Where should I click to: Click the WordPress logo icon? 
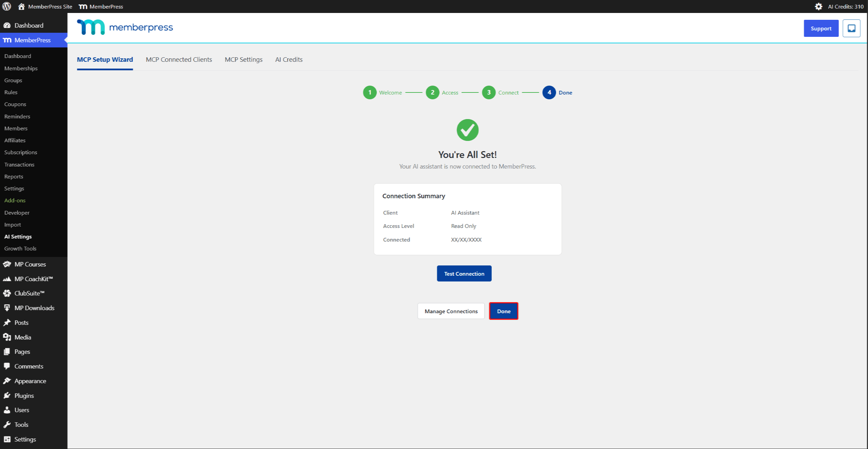7,6
